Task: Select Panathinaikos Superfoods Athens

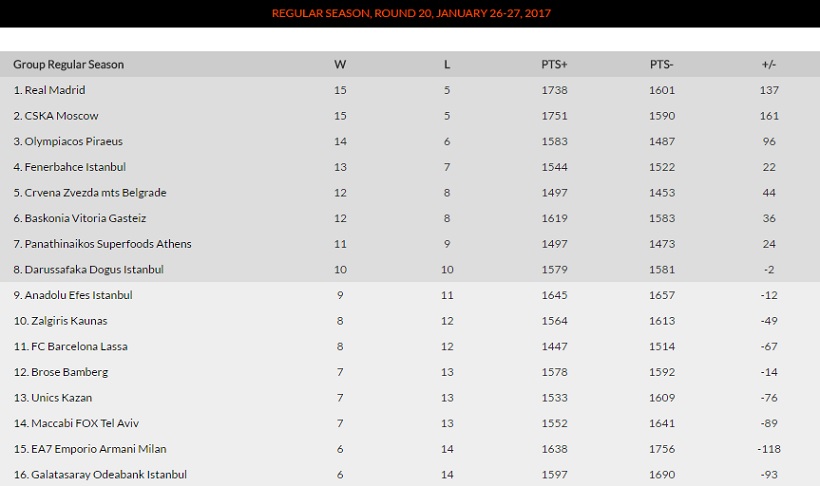Action: click(108, 244)
